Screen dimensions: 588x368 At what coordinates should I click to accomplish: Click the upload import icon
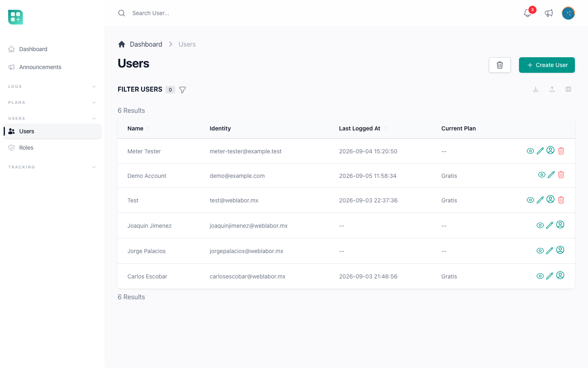552,89
